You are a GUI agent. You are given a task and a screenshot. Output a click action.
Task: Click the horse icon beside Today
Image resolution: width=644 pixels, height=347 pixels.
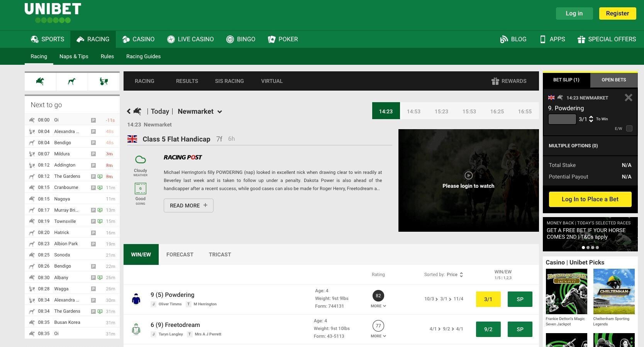click(137, 111)
